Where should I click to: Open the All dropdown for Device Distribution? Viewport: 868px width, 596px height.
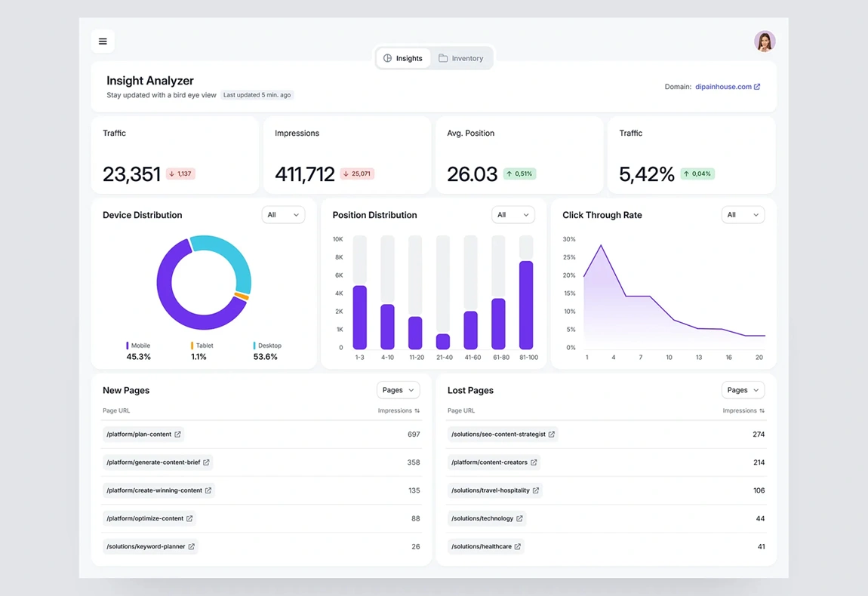[x=283, y=214]
